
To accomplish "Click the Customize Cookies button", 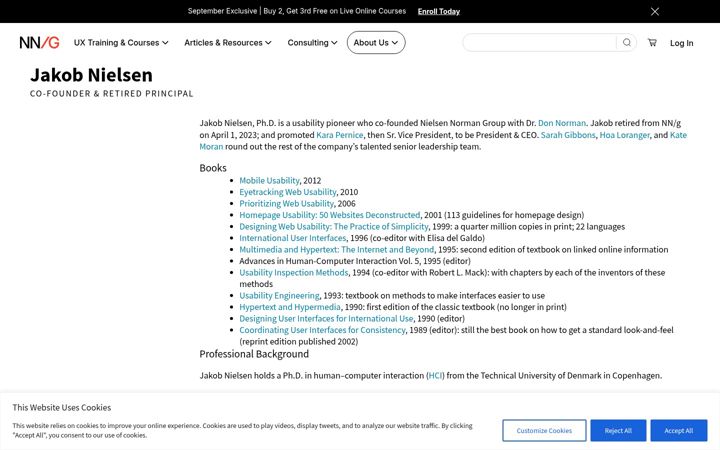I will tap(544, 431).
